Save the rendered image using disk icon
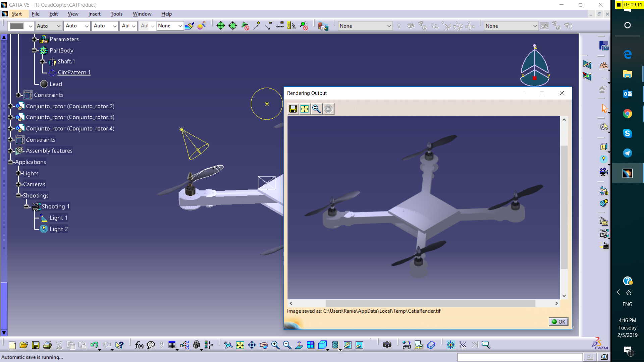The height and width of the screenshot is (362, 644). coord(293,109)
